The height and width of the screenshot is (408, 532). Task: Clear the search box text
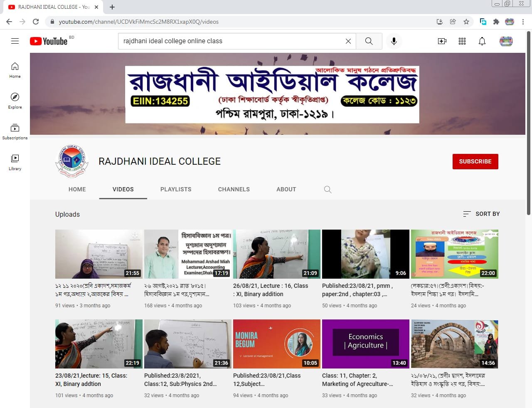pos(348,41)
